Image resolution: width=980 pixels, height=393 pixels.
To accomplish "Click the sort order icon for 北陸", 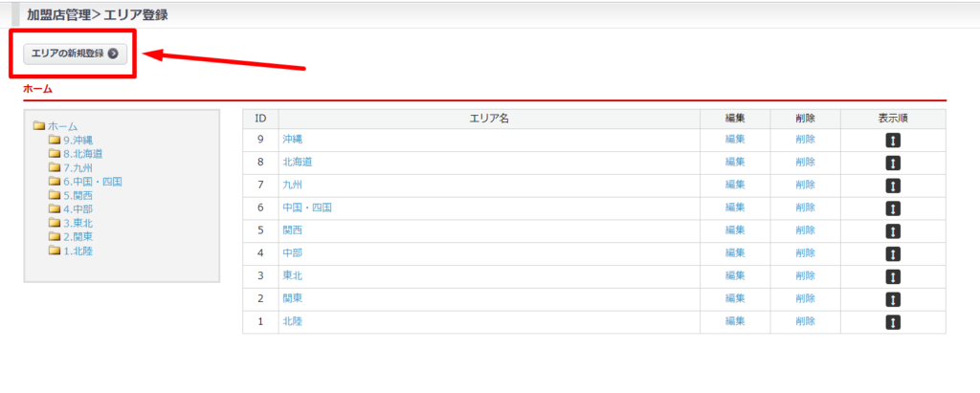I will click(x=893, y=322).
